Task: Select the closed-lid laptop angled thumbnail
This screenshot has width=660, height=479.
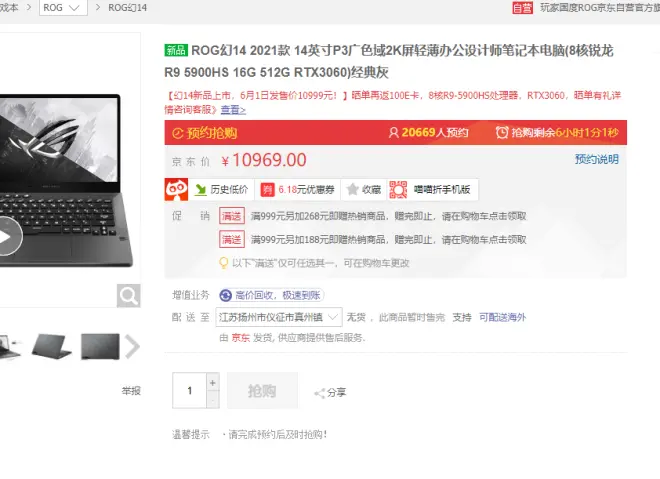Action: [51, 346]
